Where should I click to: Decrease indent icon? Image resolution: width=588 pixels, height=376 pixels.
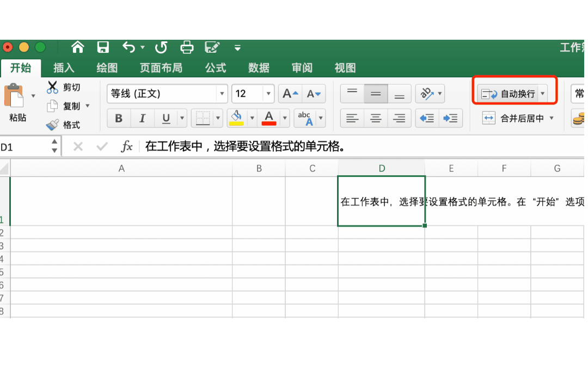pyautogui.click(x=427, y=119)
